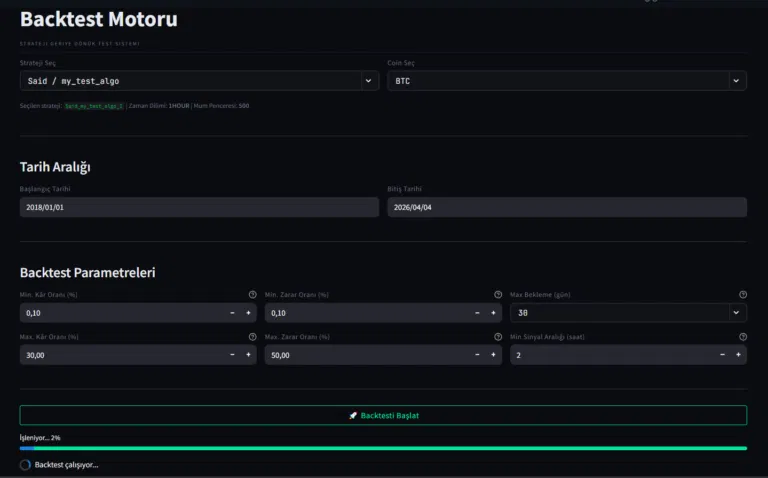768x478 pixels.
Task: Decrease Max. Kâr Oranı with minus button
Action: [232, 355]
